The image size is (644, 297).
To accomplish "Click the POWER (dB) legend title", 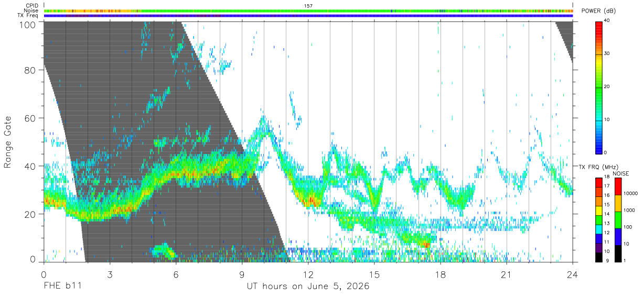I will pyautogui.click(x=599, y=11).
